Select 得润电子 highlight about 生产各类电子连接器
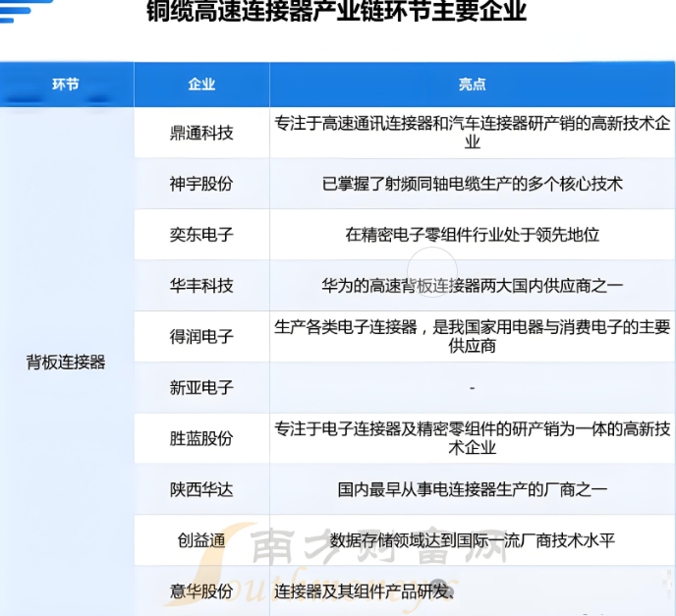Screen dimensions: 676x616 (472, 336)
